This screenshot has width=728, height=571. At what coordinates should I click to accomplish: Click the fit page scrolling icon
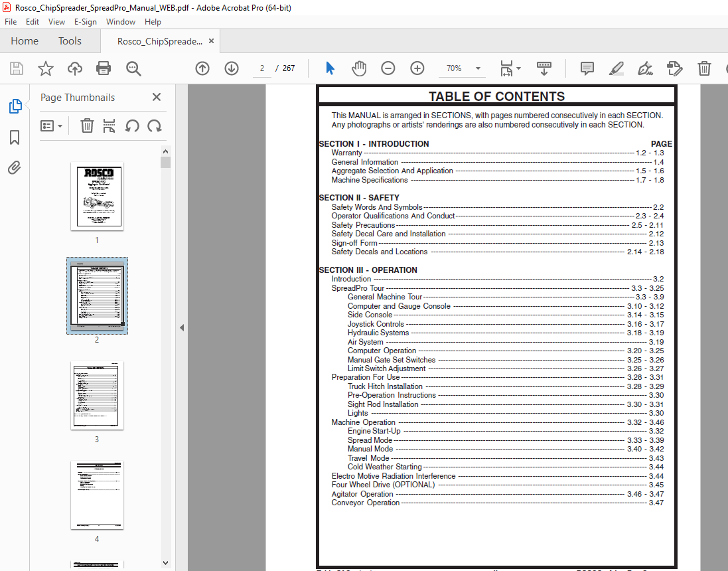tap(506, 69)
